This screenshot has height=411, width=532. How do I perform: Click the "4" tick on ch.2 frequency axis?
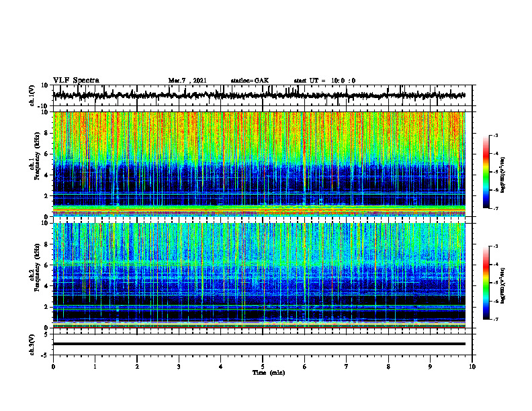[46, 286]
